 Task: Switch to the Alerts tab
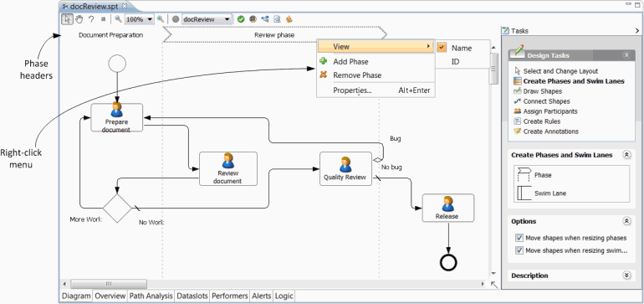click(x=262, y=296)
